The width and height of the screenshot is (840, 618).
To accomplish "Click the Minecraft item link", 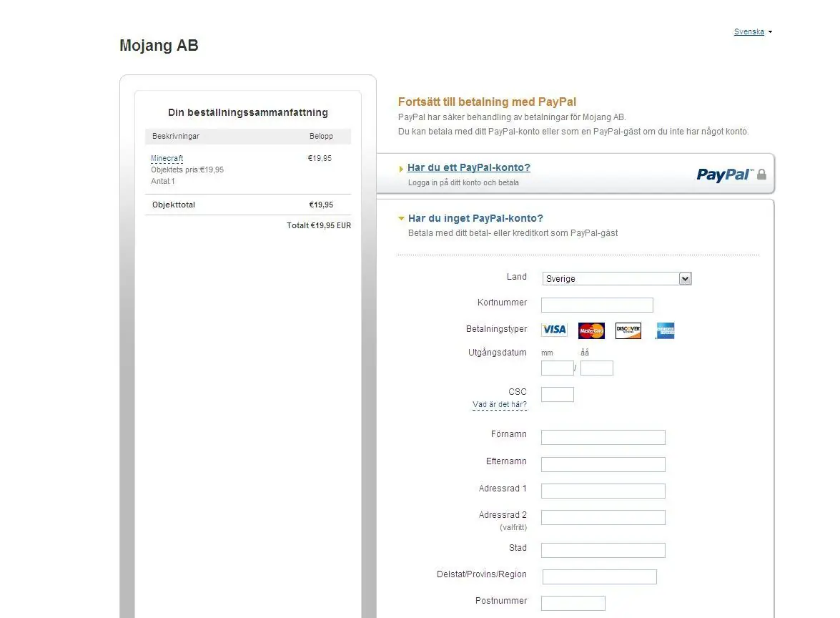I will tap(167, 158).
